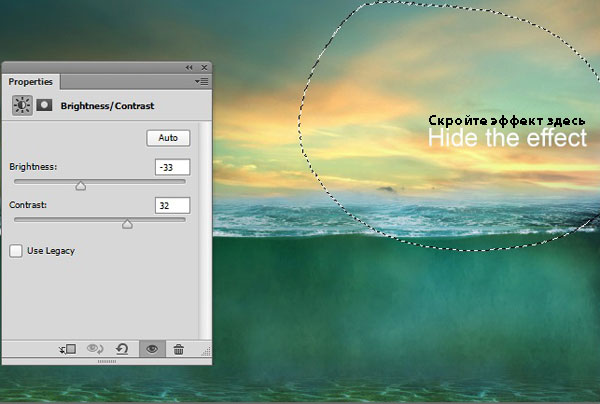This screenshot has width=600, height=404.
Task: Click the view previous state icon
Action: click(x=95, y=349)
